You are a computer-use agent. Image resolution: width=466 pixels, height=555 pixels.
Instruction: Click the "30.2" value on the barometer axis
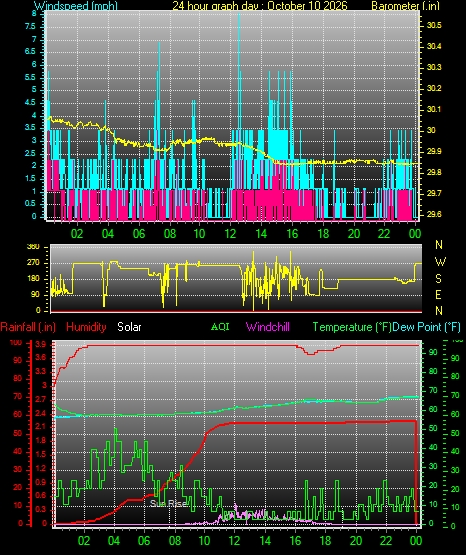[x=434, y=88]
